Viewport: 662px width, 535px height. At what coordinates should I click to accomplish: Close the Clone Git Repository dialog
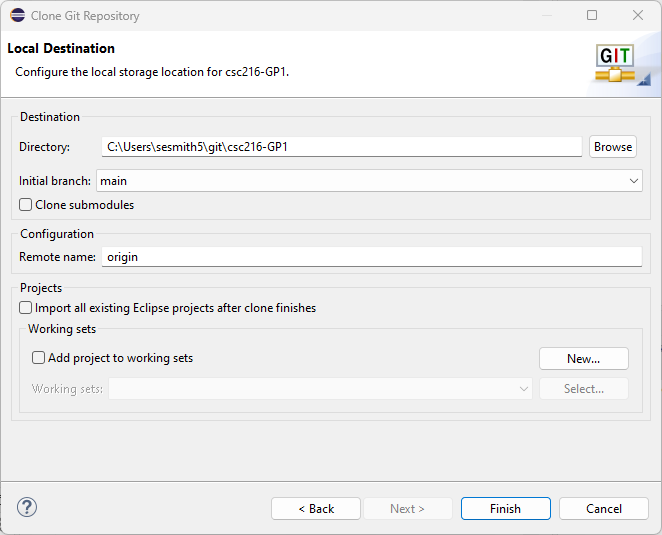638,15
